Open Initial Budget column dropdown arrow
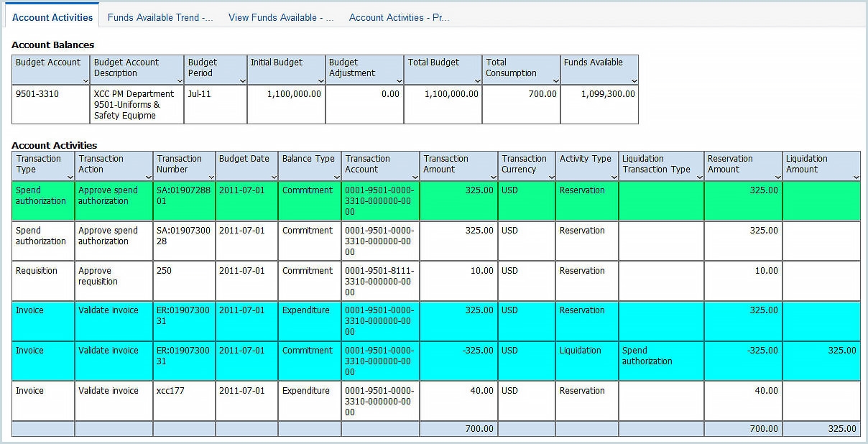Viewport: 868px width, 444px height. click(x=320, y=81)
